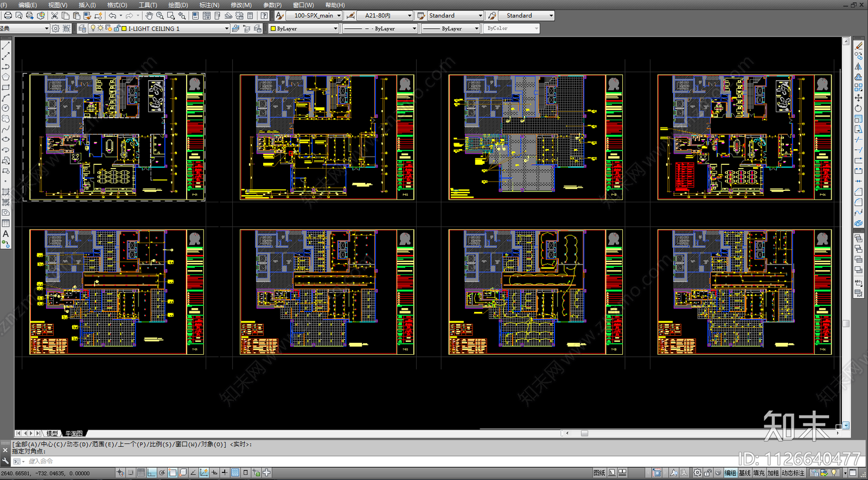Viewport: 868px width, 480px height.
Task: Click the Print icon in the top toolbar
Action: [8, 16]
